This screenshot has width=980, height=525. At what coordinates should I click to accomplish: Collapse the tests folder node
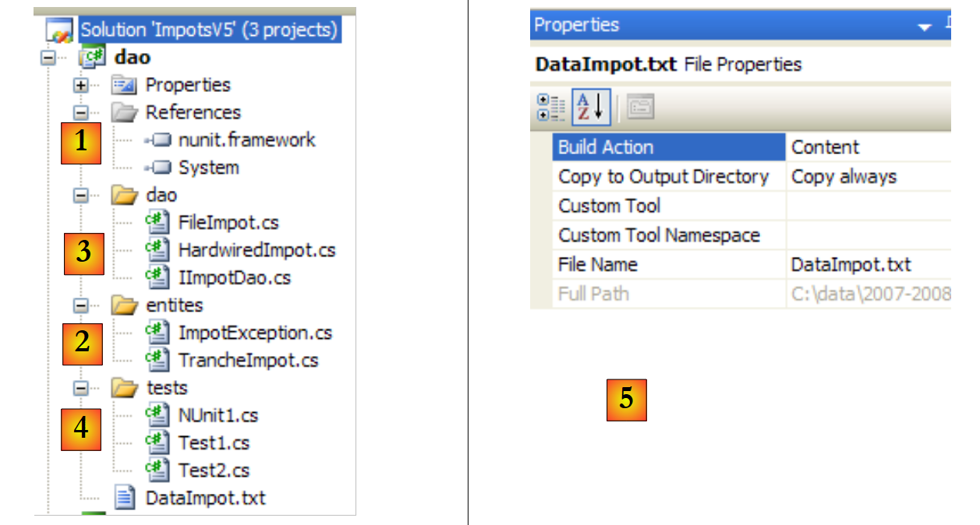(81, 388)
